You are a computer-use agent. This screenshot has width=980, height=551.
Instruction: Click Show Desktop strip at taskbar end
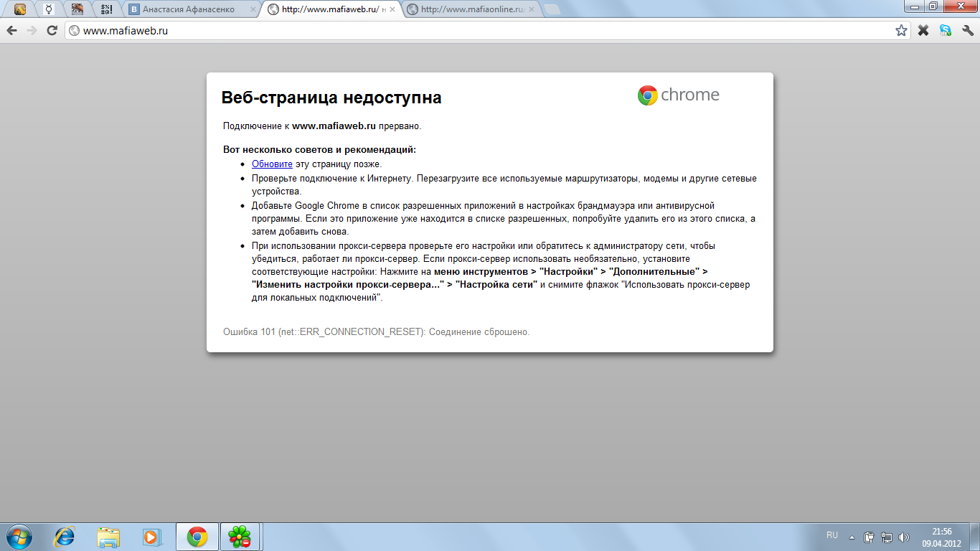[974, 537]
